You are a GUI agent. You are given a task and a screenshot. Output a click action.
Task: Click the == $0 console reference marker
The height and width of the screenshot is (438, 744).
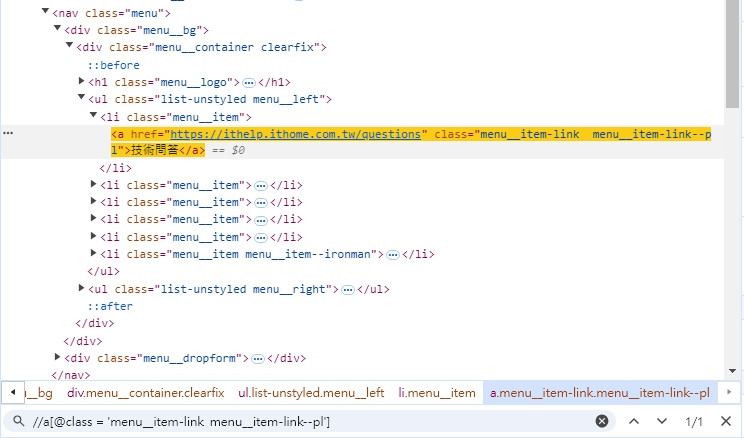[x=228, y=150]
